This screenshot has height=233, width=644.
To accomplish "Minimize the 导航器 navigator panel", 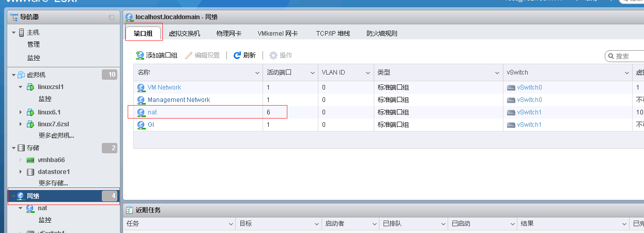I will click(x=112, y=17).
